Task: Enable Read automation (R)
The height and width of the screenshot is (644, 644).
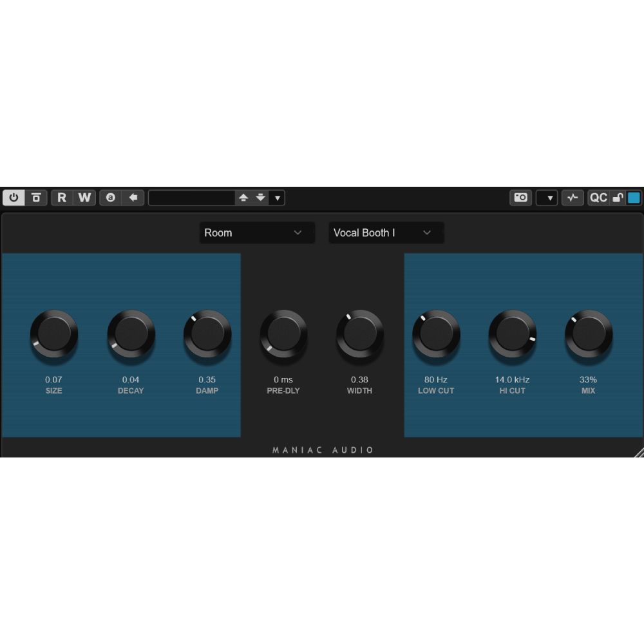Action: 62,198
